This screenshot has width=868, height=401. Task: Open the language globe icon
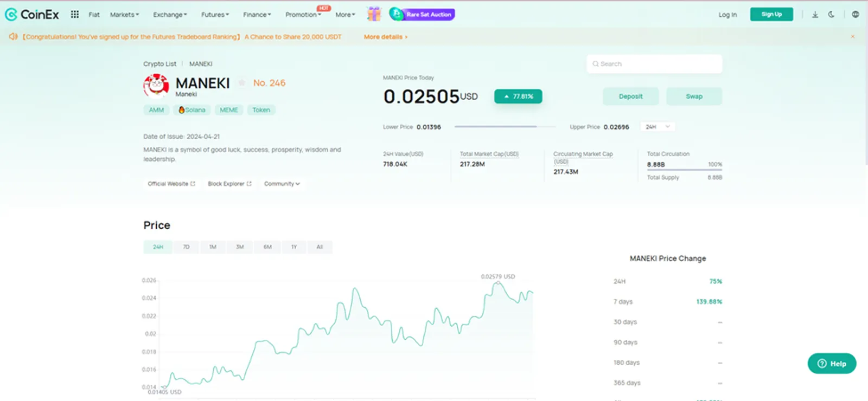click(x=856, y=15)
